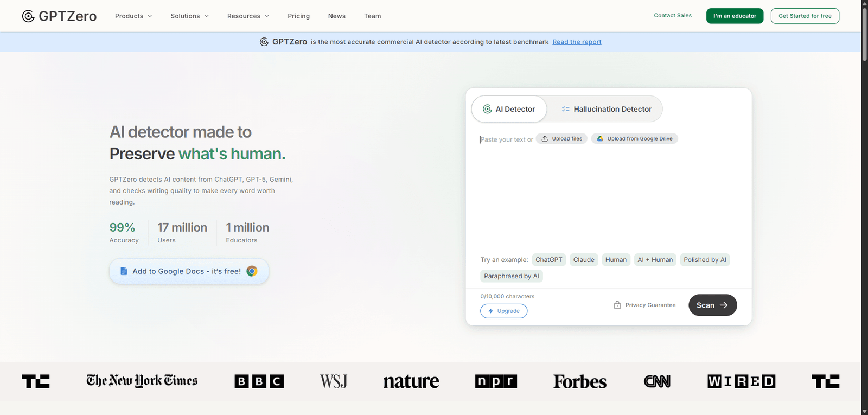
Task: Click the page vertical scrollbar
Action: click(864, 207)
